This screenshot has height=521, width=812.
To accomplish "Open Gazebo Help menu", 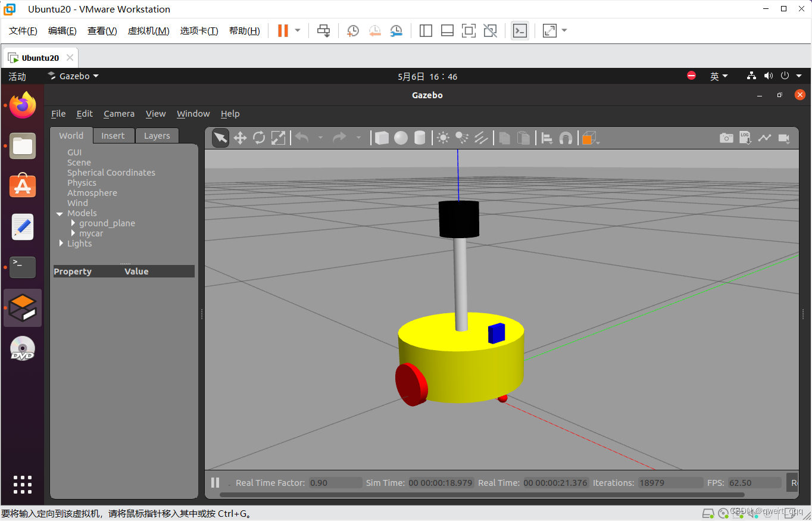I will tap(230, 114).
